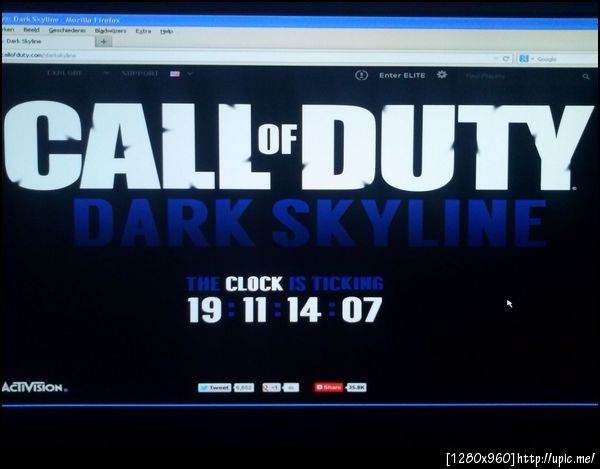The width and height of the screenshot is (600, 469).
Task: Open the URL history dropdown arrow
Action: [496, 59]
